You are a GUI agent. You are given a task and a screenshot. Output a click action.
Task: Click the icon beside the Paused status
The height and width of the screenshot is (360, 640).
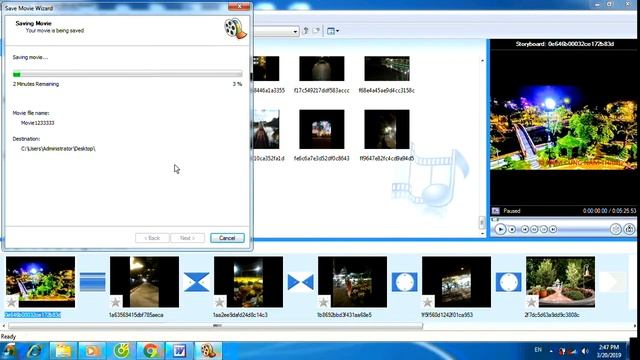tap(496, 211)
